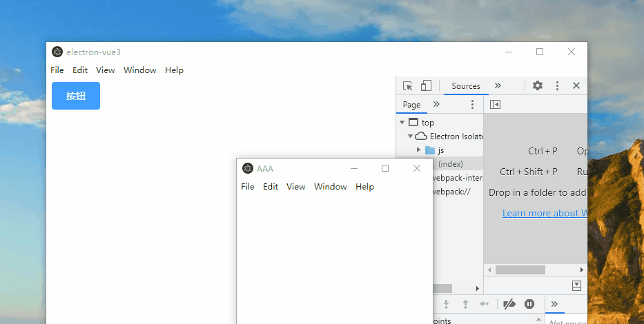The height and width of the screenshot is (324, 644).
Task: Hide the navigator sidebar icon
Action: coord(495,105)
